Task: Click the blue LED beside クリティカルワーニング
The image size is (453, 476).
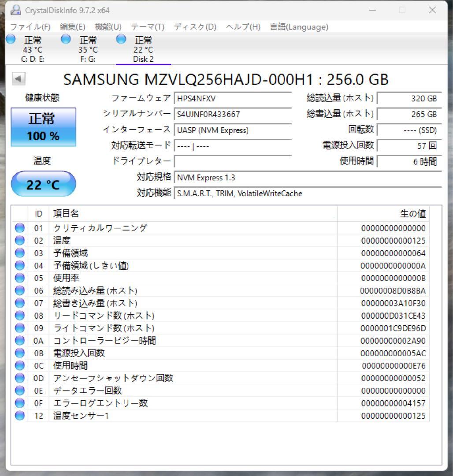Action: click(19, 228)
